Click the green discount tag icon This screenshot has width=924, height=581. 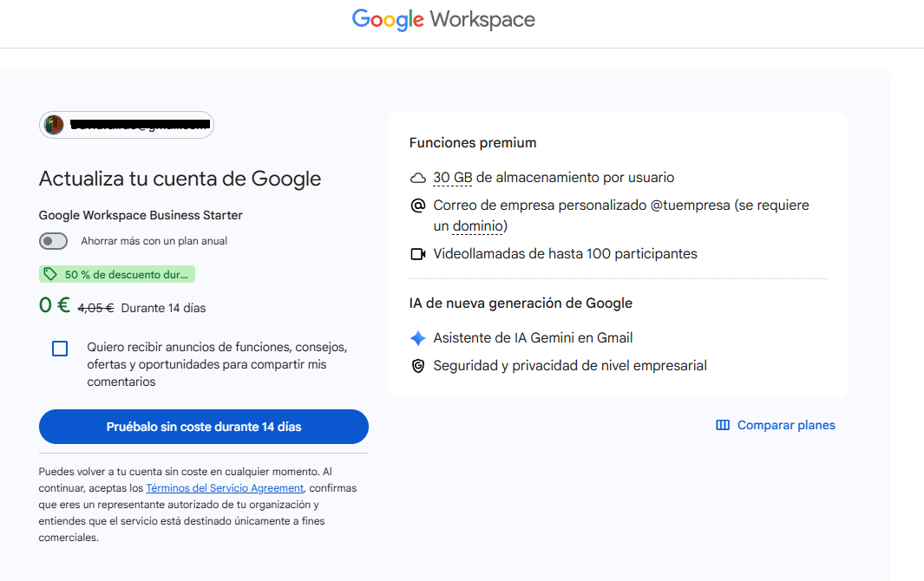(x=50, y=274)
